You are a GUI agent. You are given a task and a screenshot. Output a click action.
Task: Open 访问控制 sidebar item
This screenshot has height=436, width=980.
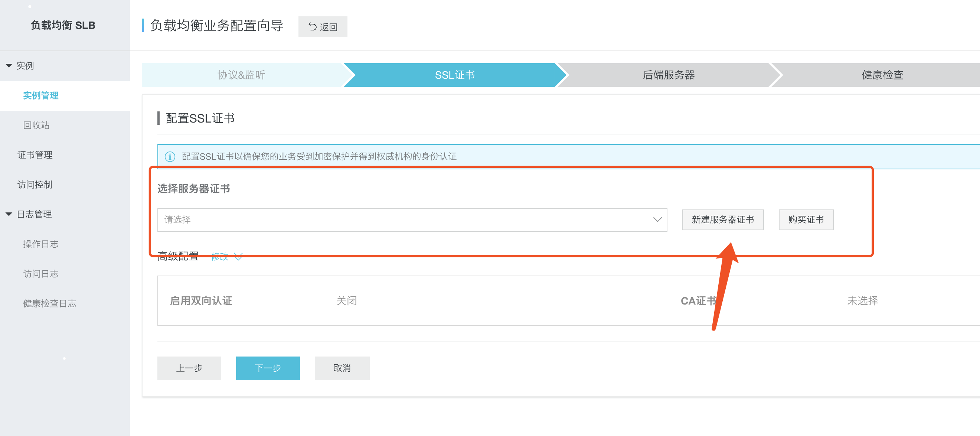click(35, 185)
